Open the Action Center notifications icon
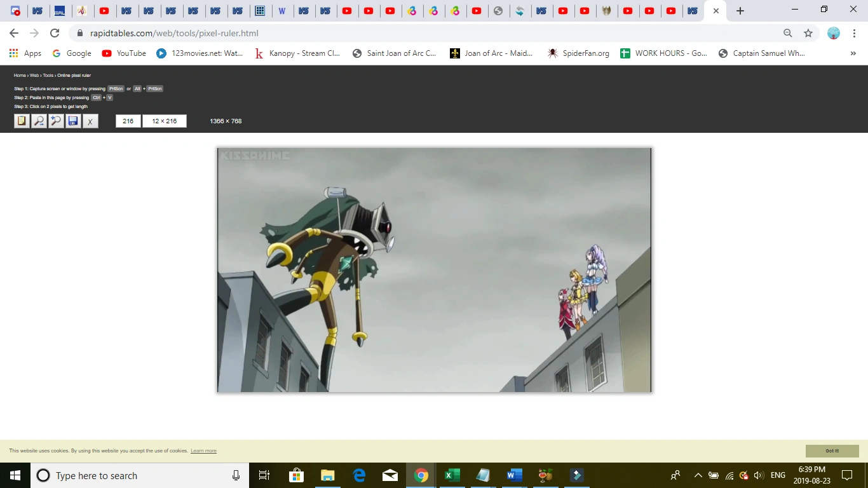This screenshot has width=868, height=488. 846,475
